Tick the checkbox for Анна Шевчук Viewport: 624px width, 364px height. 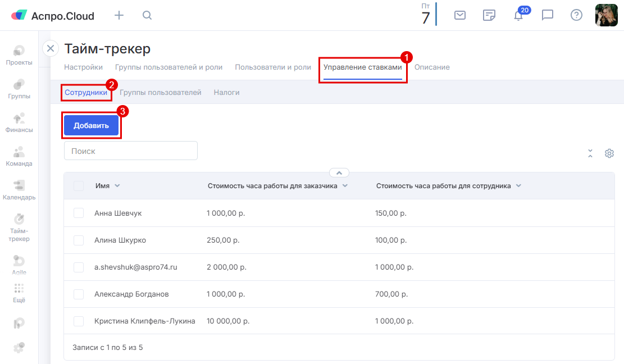point(79,213)
